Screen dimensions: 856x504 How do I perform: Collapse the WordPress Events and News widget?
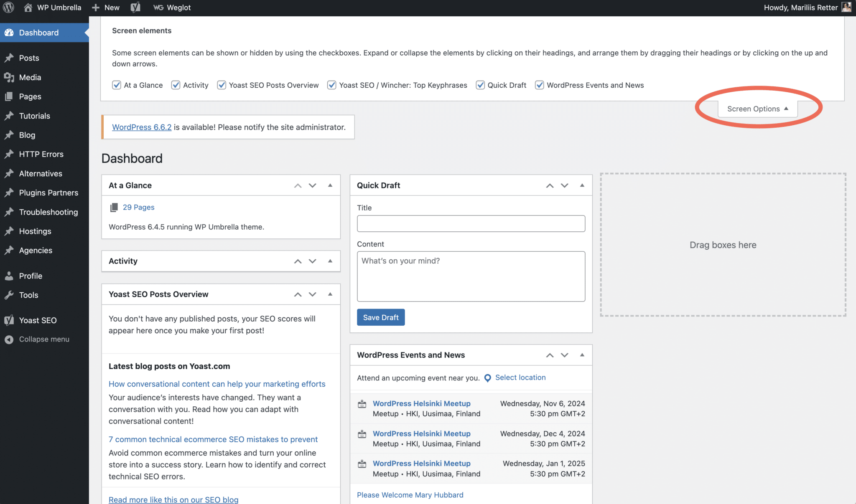coord(582,355)
